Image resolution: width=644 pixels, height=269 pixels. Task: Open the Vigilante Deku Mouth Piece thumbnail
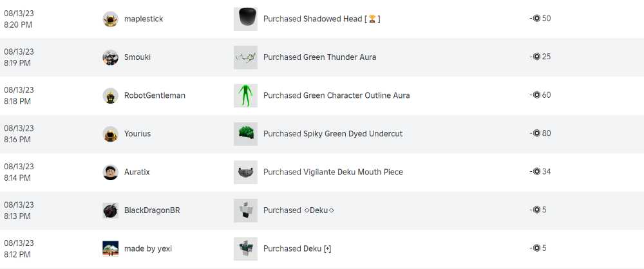[x=245, y=172]
